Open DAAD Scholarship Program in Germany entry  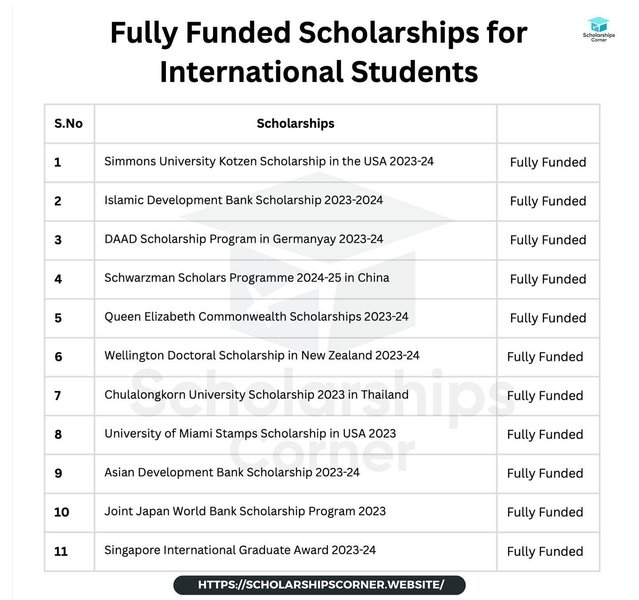pyautogui.click(x=243, y=239)
